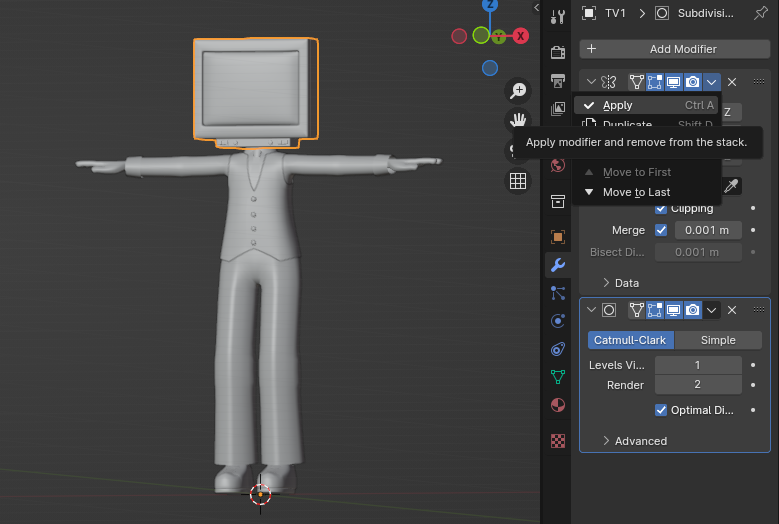Screen dimensions: 779x524
Task: Collapse the Mirror modifier panel
Action: click(591, 82)
